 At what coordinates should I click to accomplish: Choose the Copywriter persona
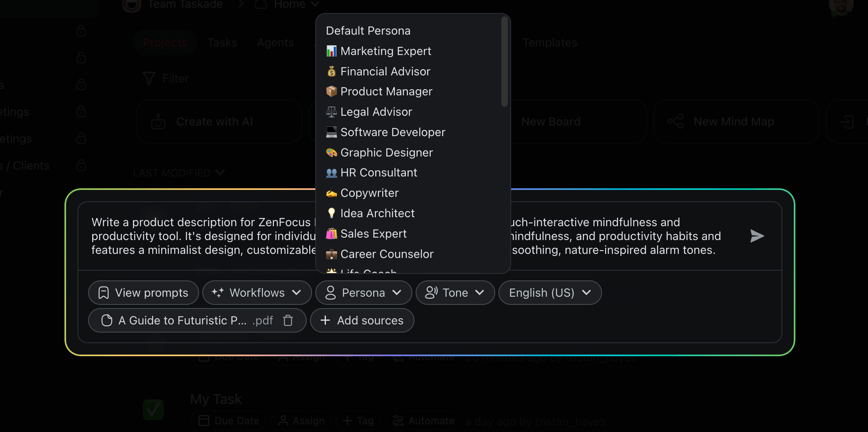click(369, 193)
